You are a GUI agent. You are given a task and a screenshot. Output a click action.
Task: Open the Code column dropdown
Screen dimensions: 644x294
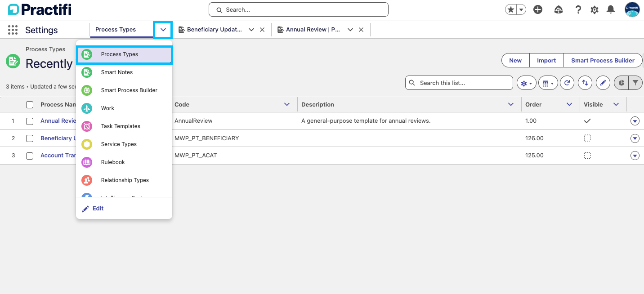click(287, 104)
